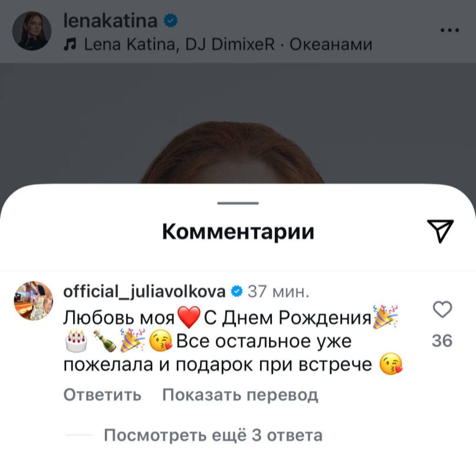
Task: Show translation via Показать перевод
Action: pyautogui.click(x=240, y=395)
